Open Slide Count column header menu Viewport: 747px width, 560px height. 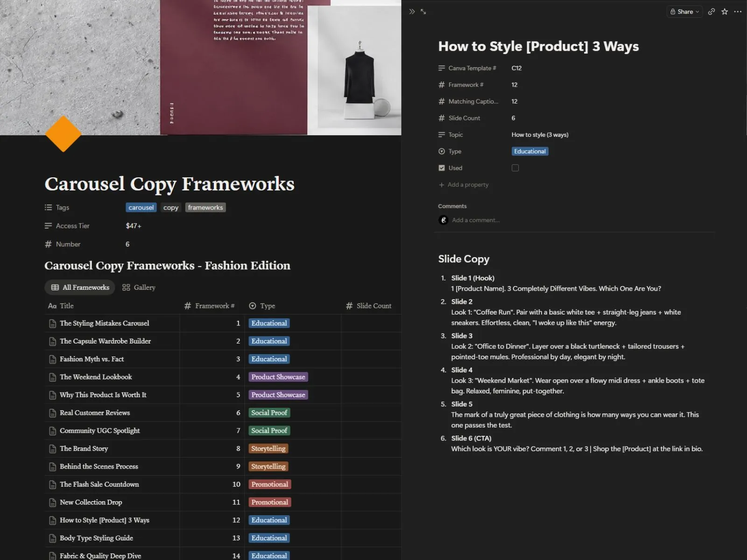click(x=369, y=306)
